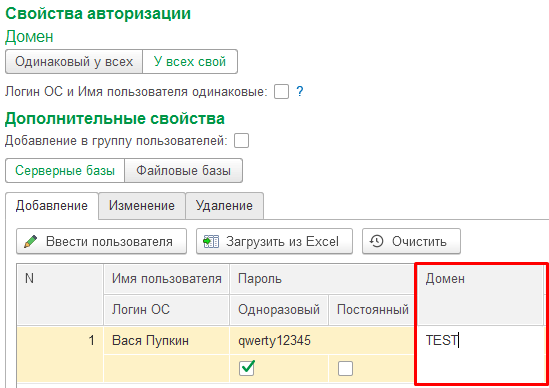Viewport: 549px width, 388px height.
Task: Click the Очистить button
Action: [411, 241]
